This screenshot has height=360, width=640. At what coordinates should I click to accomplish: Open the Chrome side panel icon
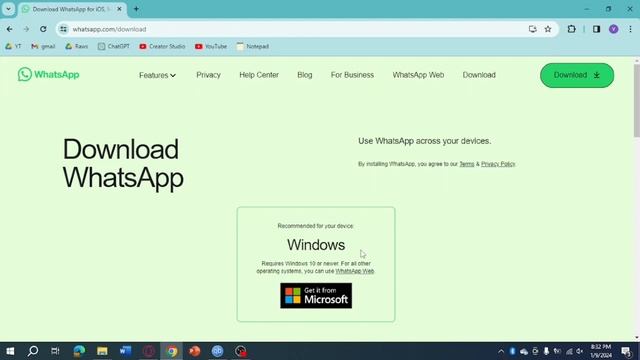[596, 29]
